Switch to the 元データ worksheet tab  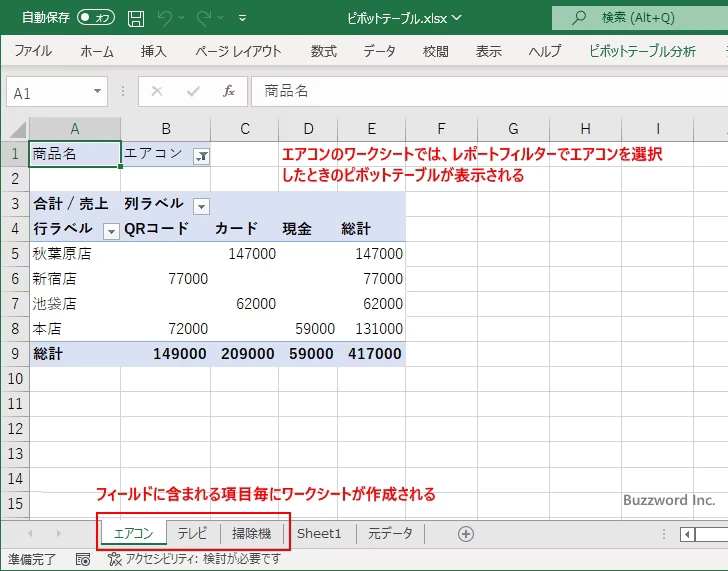tap(390, 534)
